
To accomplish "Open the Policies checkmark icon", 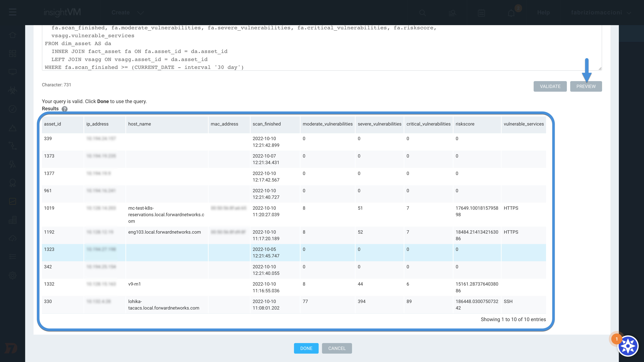I will [13, 109].
